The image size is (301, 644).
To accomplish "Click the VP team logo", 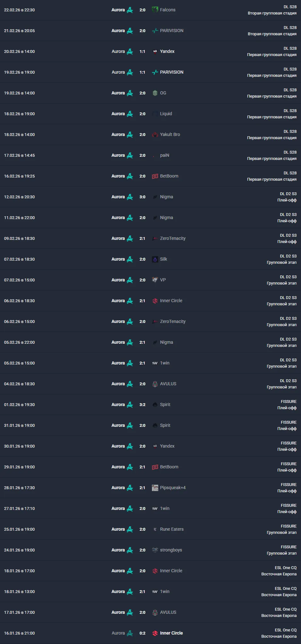I will coord(155,280).
